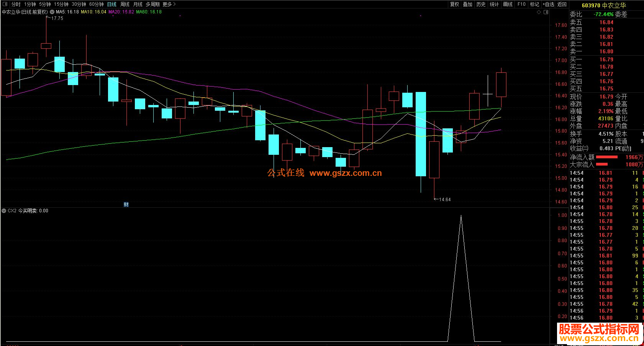Click the 买一 price 16.79

pos(606,59)
